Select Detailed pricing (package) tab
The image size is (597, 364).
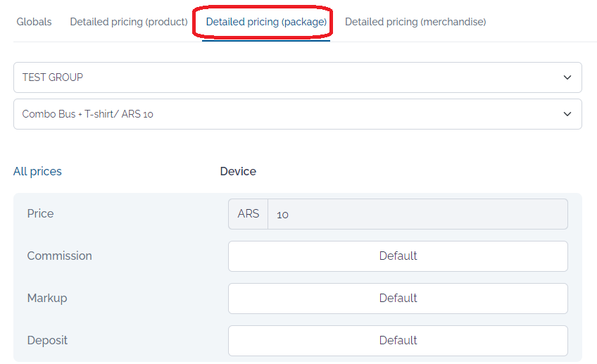pyautogui.click(x=266, y=22)
